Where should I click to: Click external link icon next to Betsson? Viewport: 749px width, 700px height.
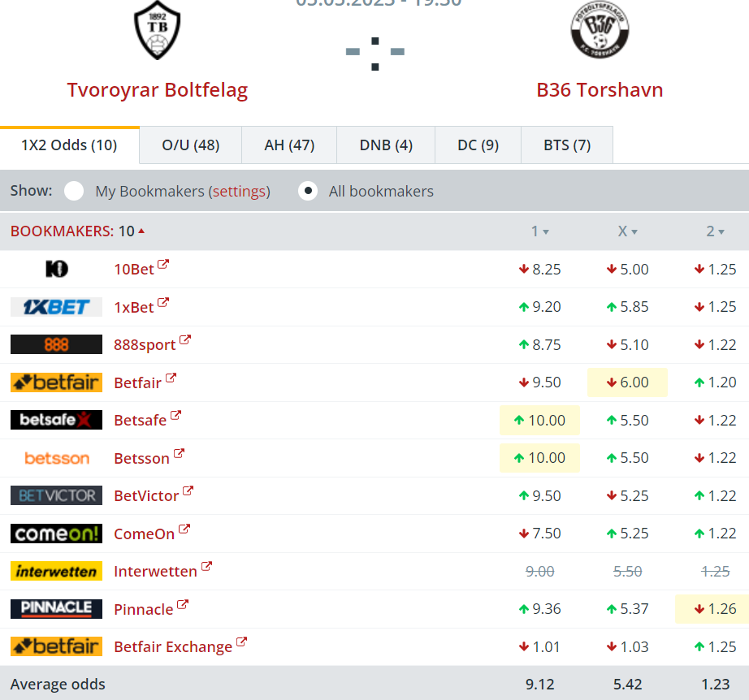coord(179,453)
